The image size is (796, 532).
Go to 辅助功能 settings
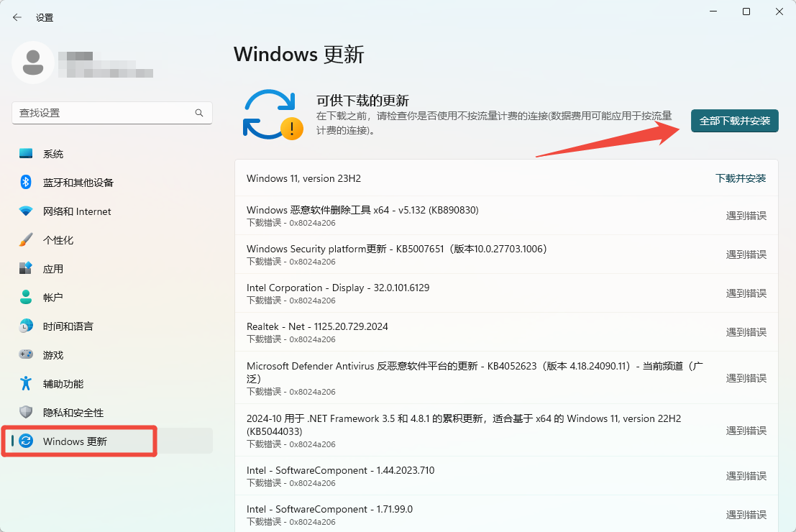(x=111, y=384)
